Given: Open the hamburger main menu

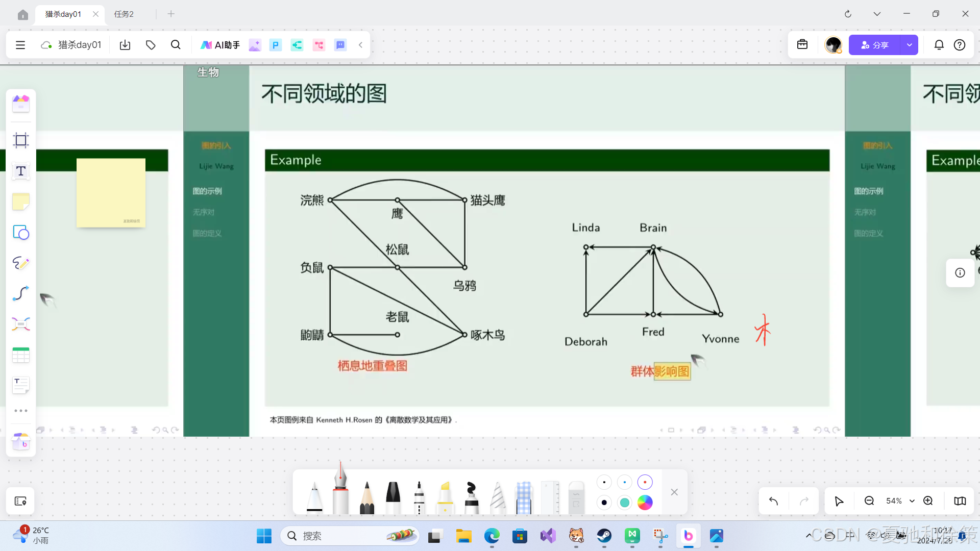Looking at the screenshot, I should tap(20, 45).
